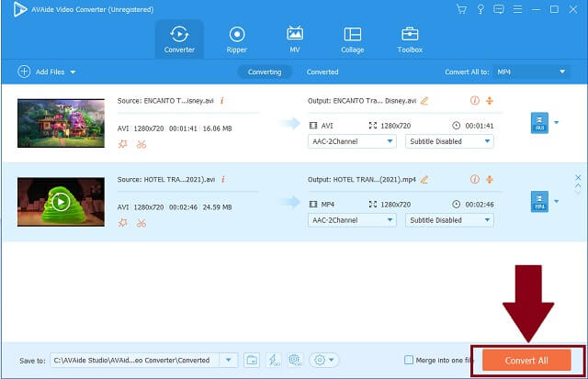Viewport: 588px width, 379px height.
Task: Rename ENCANTO output with pencil icon
Action: [424, 100]
